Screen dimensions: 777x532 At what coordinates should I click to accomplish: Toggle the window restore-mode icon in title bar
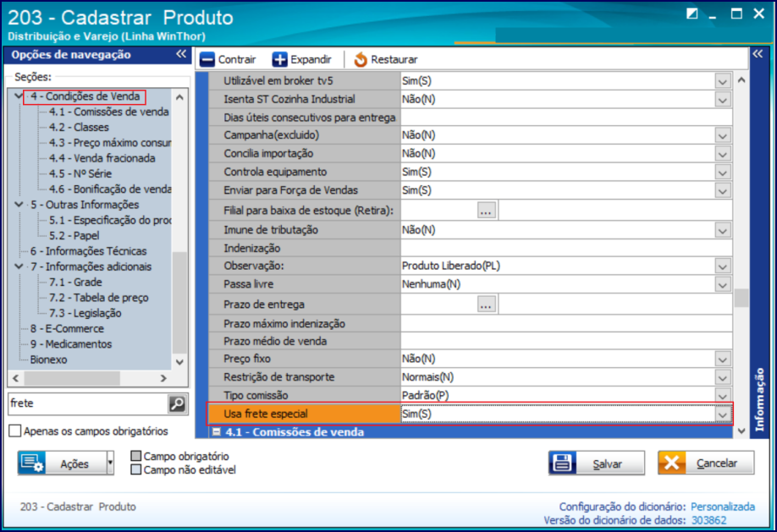692,14
